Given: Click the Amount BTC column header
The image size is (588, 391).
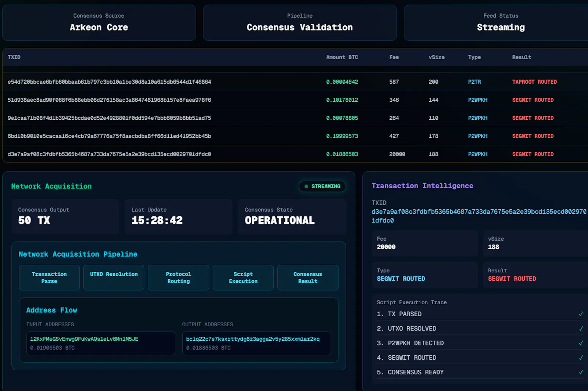Looking at the screenshot, I should coord(342,57).
